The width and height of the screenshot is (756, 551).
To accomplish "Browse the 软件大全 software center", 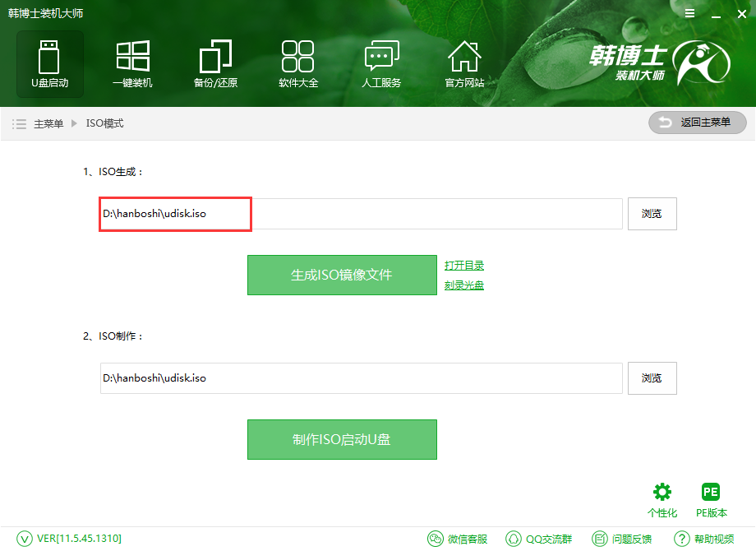I will 297,63.
